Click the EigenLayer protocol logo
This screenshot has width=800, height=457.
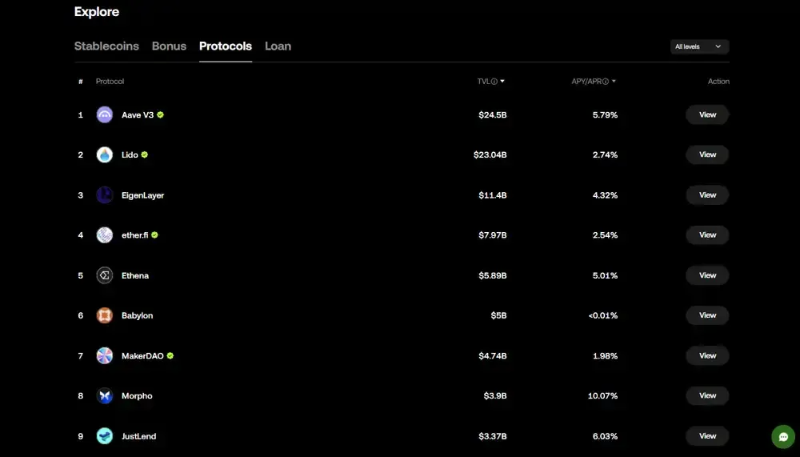point(105,195)
